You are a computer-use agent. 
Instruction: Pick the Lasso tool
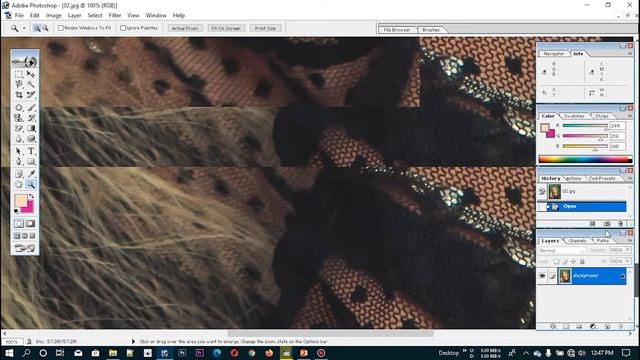point(19,84)
